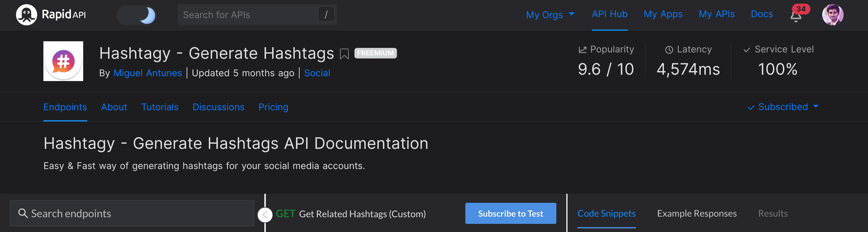Open the Social category link
Screen dimensions: 868x232
317,73
